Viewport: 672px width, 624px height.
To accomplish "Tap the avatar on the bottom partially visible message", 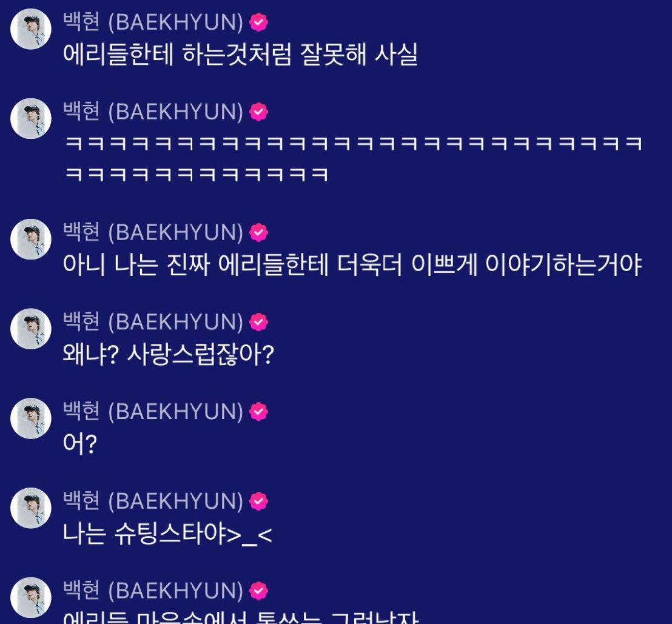I will click(x=31, y=597).
